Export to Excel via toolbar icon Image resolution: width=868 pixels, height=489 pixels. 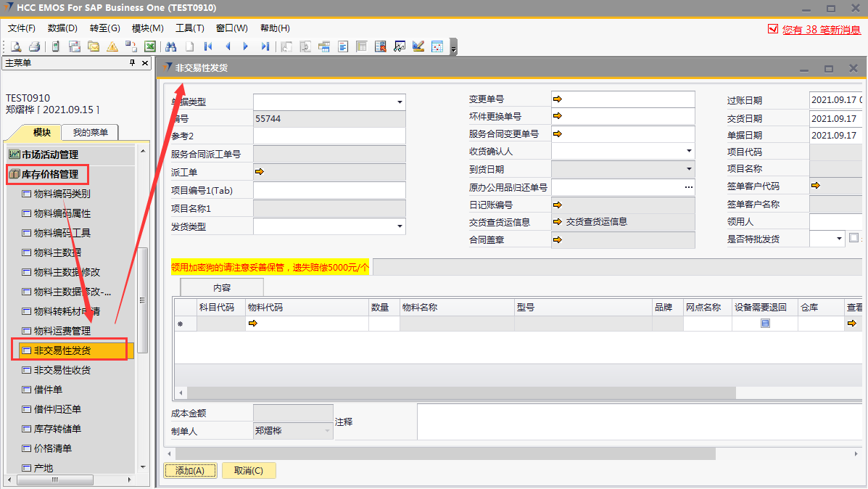point(150,46)
